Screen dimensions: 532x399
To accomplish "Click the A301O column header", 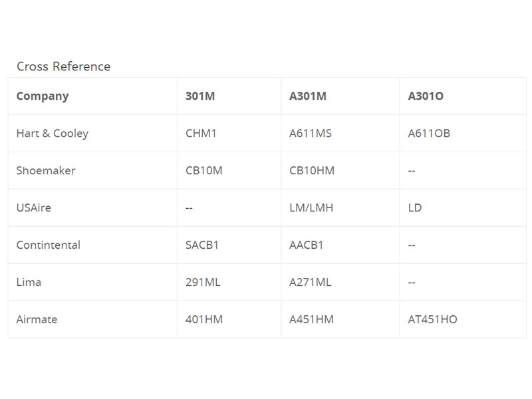I will coord(426,96).
